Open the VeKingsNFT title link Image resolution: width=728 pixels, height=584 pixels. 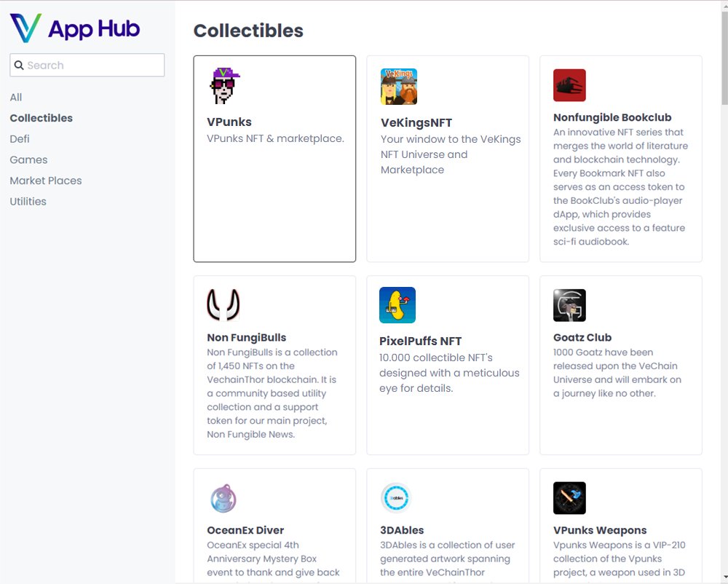tap(416, 122)
